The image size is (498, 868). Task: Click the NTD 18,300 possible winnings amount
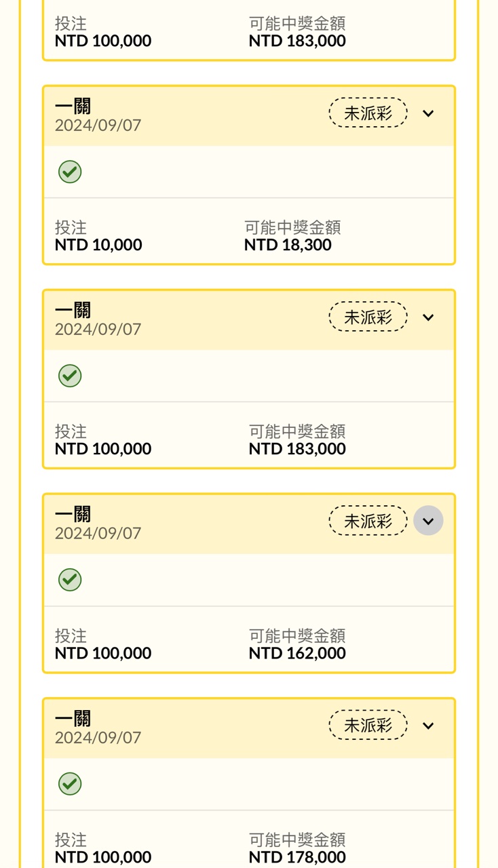pyautogui.click(x=288, y=245)
